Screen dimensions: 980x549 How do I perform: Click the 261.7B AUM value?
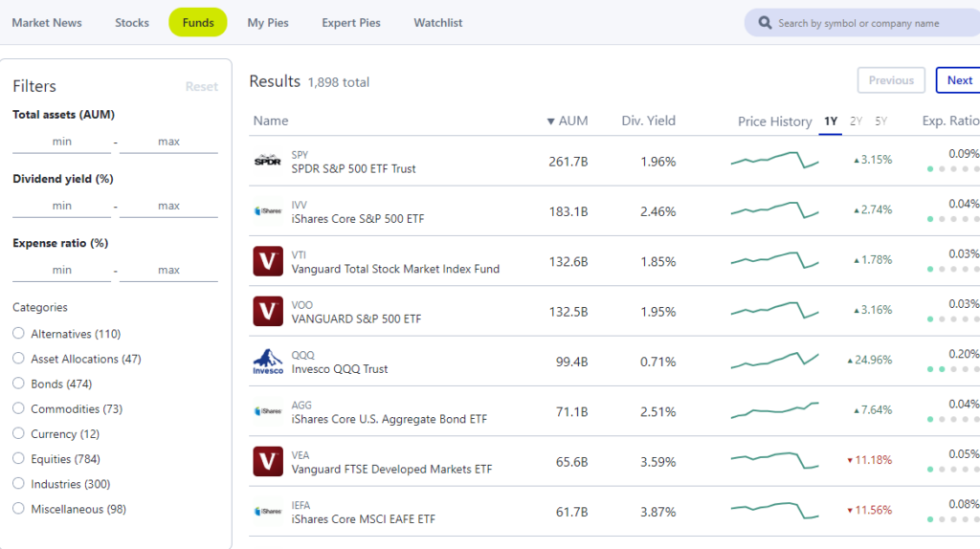[x=568, y=162]
